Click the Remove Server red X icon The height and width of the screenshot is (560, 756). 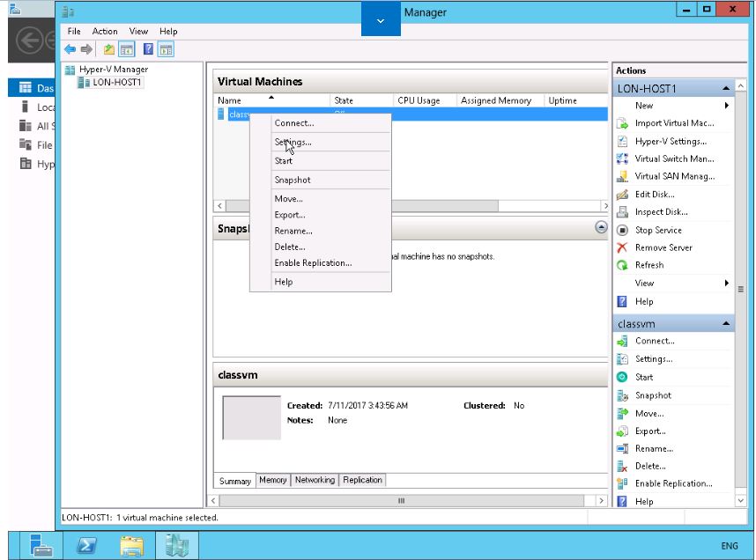point(622,247)
